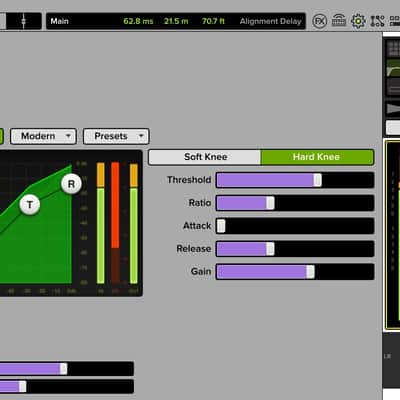Open the settings gear icon
This screenshot has height=400, width=400.
click(358, 21)
